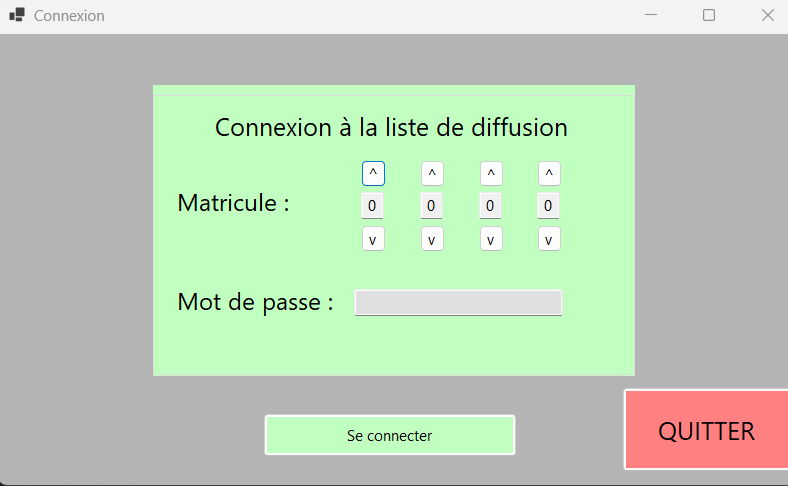
Task: Decrease the third Matricule digit
Action: (x=491, y=240)
